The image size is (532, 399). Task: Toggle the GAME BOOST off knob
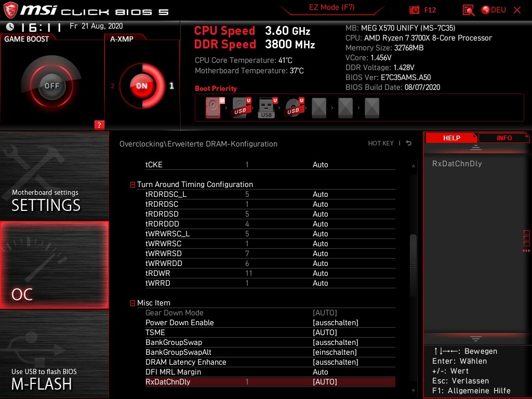pyautogui.click(x=51, y=86)
